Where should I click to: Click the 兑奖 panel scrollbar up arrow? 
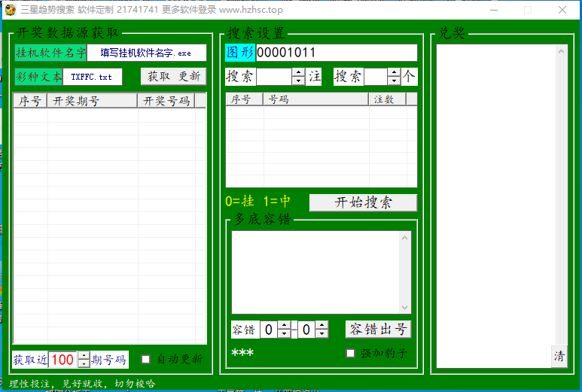click(561, 51)
